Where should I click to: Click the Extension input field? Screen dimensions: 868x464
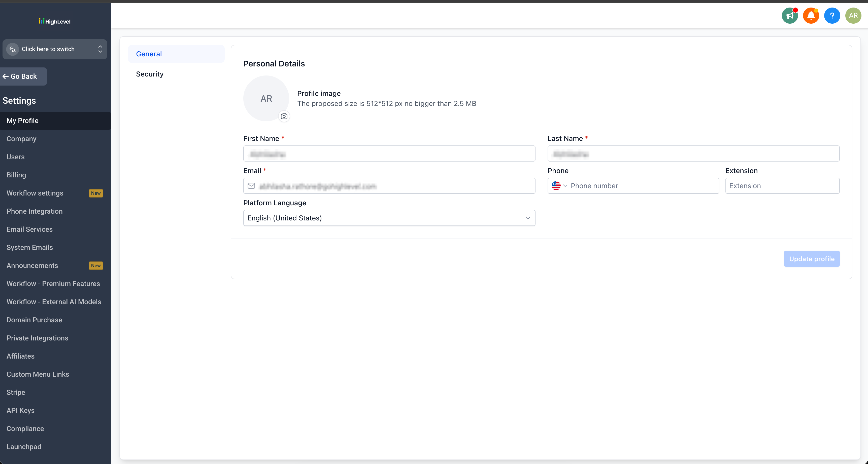coord(782,185)
